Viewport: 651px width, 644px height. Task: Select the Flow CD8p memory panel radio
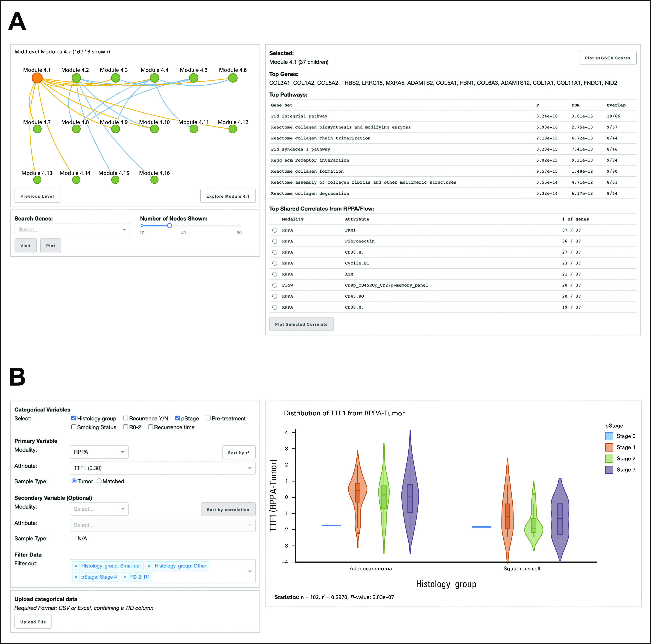point(275,286)
